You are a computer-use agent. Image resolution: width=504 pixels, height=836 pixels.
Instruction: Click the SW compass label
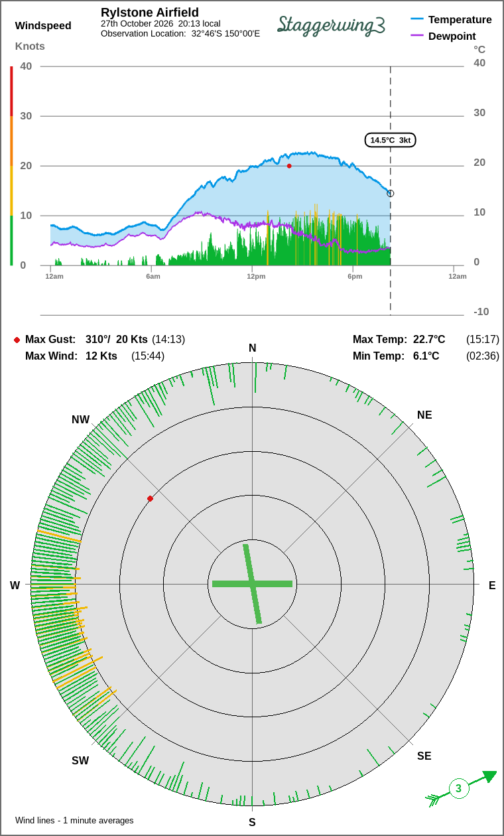tap(80, 760)
